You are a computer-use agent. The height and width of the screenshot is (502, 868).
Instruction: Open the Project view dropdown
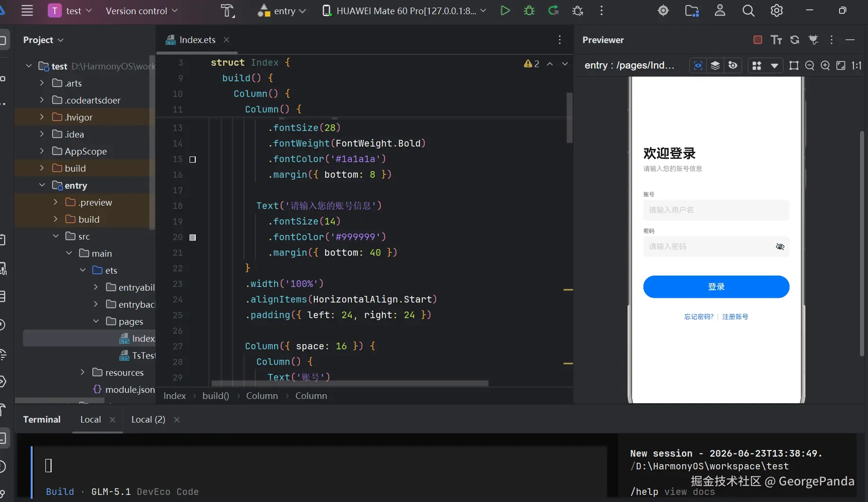click(x=43, y=40)
